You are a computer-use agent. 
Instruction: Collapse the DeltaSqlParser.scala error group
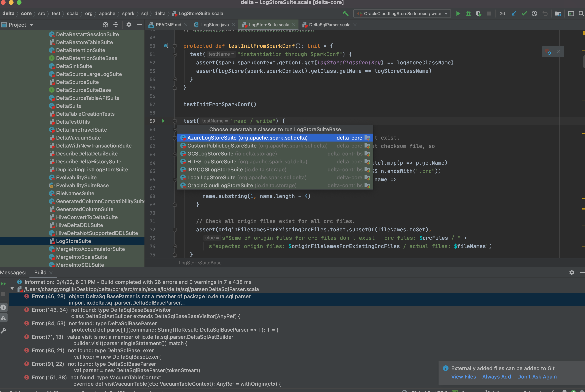pyautogui.click(x=12, y=288)
